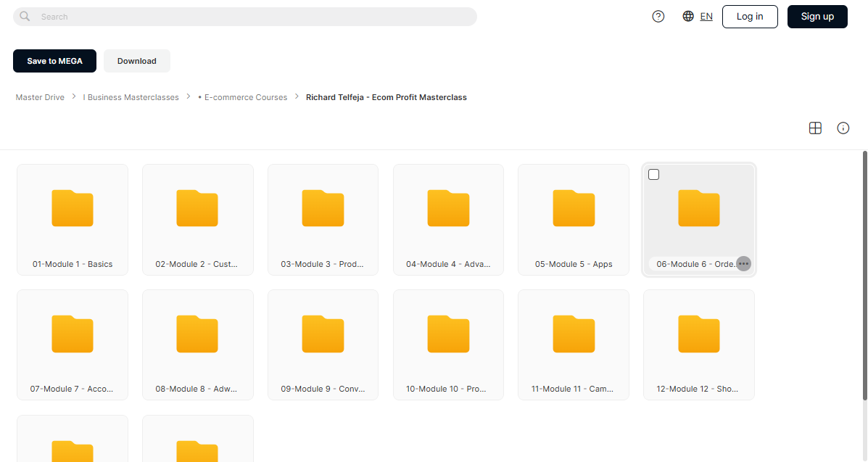Open the 09-Module 9 folder icon
Screen dimensions: 868x462
(x=323, y=334)
